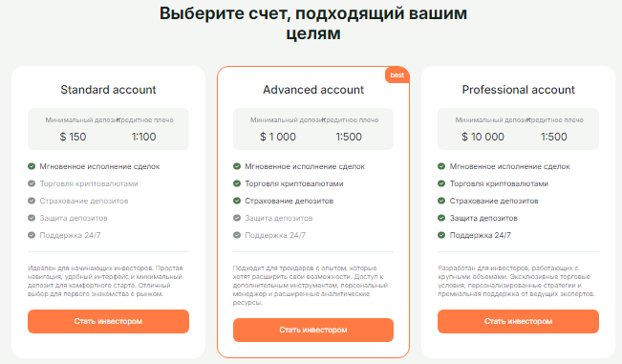Image resolution: width=622 pixels, height=364 pixels.
Task: Click green check beside Professional 'Защита депозитов'
Action: tap(441, 218)
